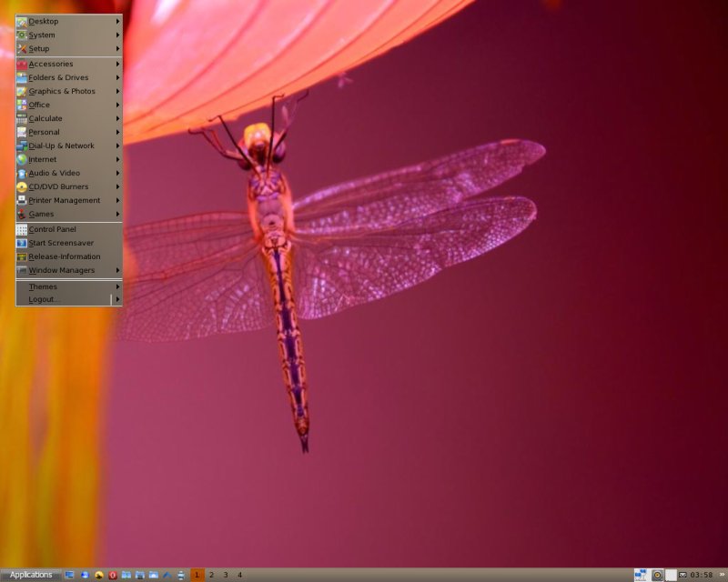Click the first quick launch icon beside Applications
The width and height of the screenshot is (728, 582).
coord(68,574)
